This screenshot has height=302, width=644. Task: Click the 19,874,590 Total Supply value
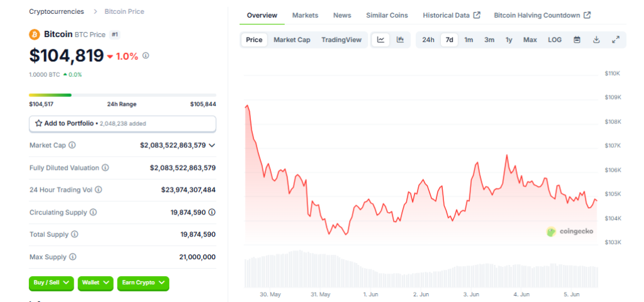click(x=198, y=234)
